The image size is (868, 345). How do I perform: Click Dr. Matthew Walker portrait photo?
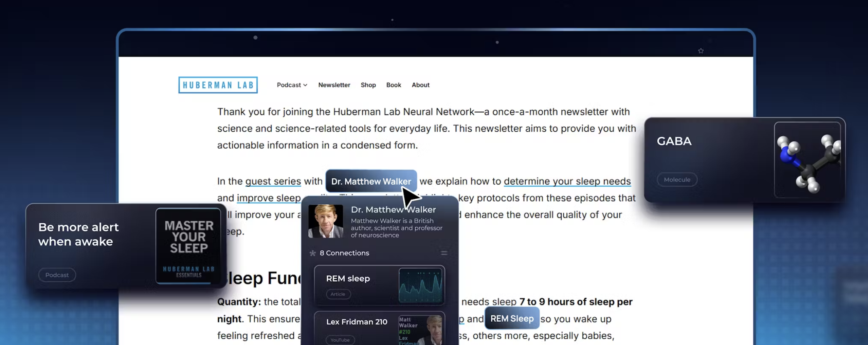point(325,221)
